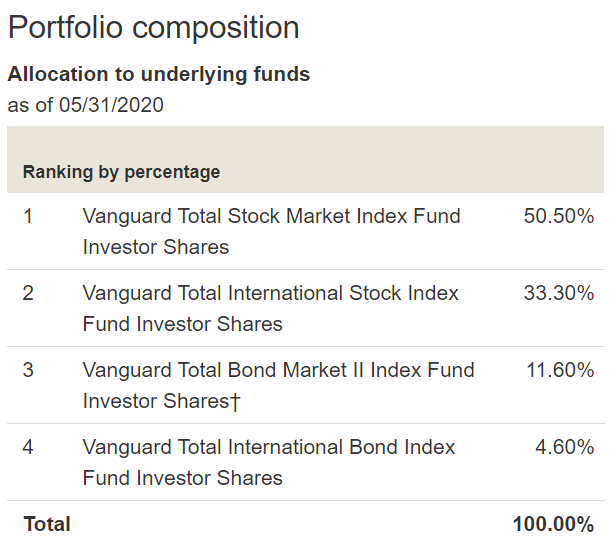Click the 33.30% allocation value
This screenshot has height=538, width=614.
[559, 293]
